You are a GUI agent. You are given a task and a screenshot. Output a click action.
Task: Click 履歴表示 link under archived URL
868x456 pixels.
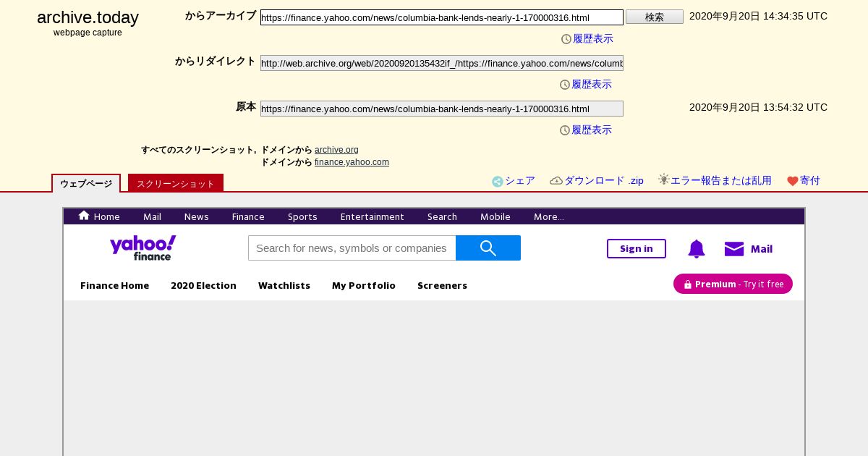coord(593,39)
